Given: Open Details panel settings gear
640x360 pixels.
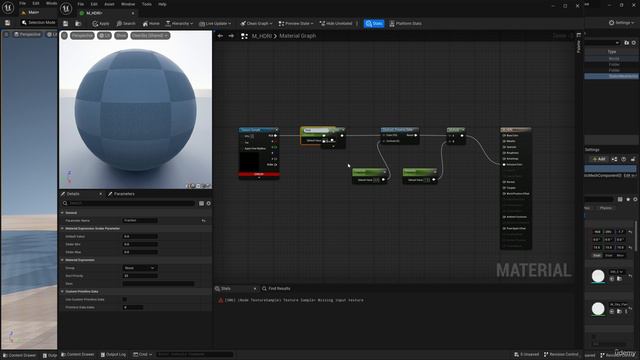Looking at the screenshot, I should tap(209, 203).
